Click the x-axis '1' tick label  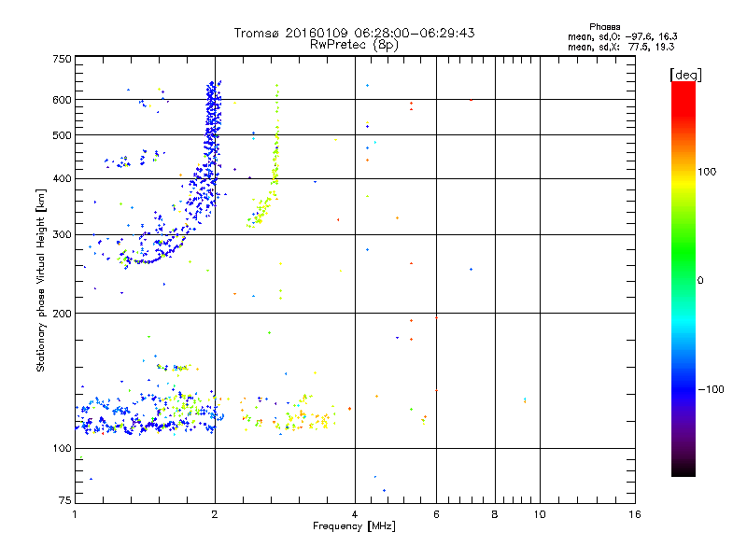click(x=75, y=514)
